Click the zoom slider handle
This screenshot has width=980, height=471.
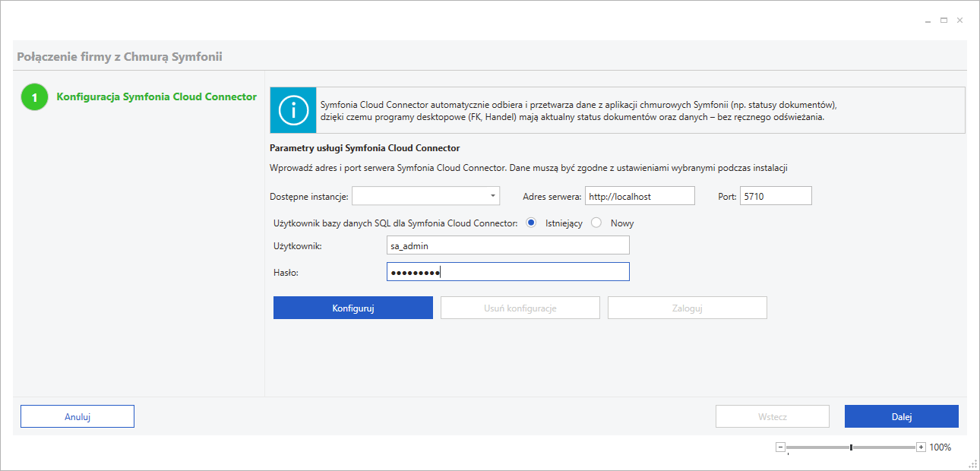tap(851, 447)
